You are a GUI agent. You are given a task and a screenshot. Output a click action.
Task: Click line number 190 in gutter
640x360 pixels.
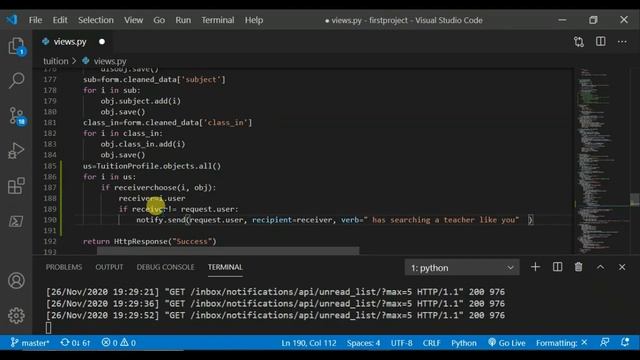click(x=50, y=220)
